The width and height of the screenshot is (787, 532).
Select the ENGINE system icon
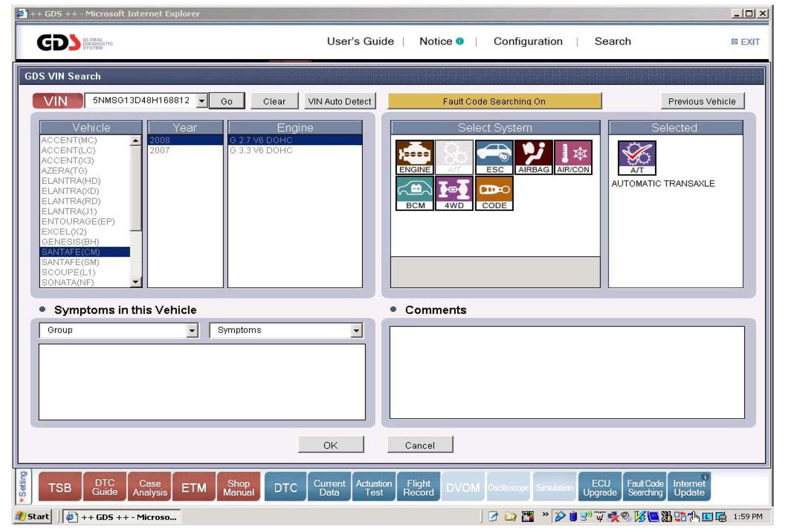click(414, 157)
